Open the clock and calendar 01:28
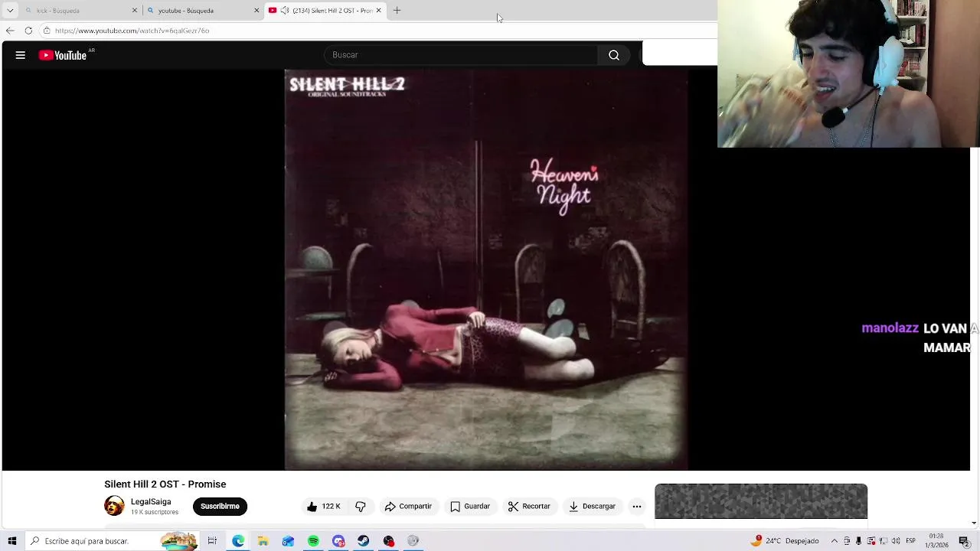Image resolution: width=980 pixels, height=551 pixels. point(937,541)
